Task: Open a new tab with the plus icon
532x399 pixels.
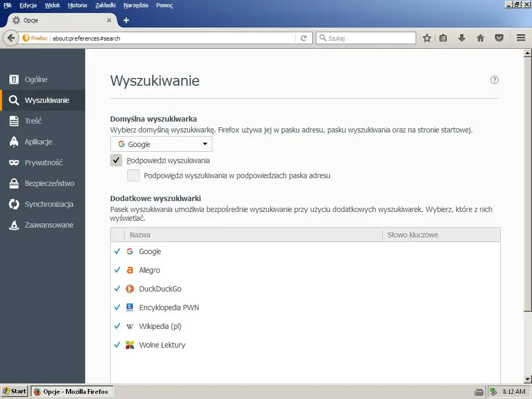Action: point(126,20)
